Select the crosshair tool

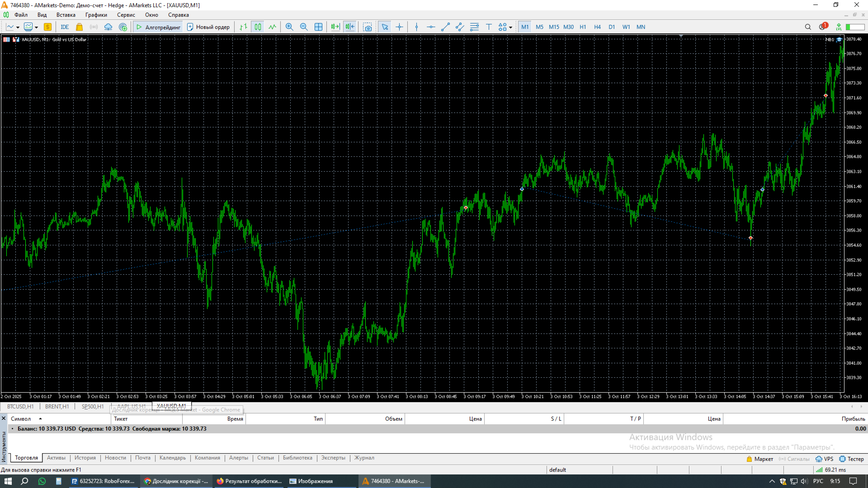click(399, 27)
